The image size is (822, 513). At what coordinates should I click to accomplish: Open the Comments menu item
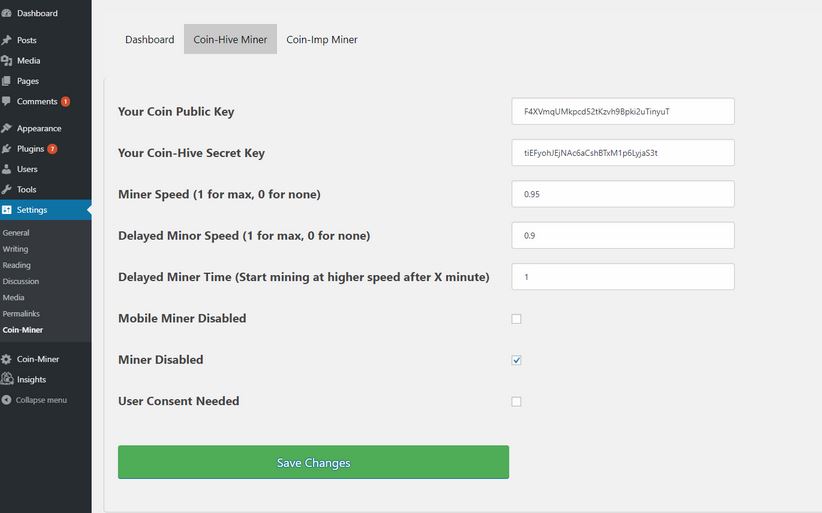(x=37, y=101)
